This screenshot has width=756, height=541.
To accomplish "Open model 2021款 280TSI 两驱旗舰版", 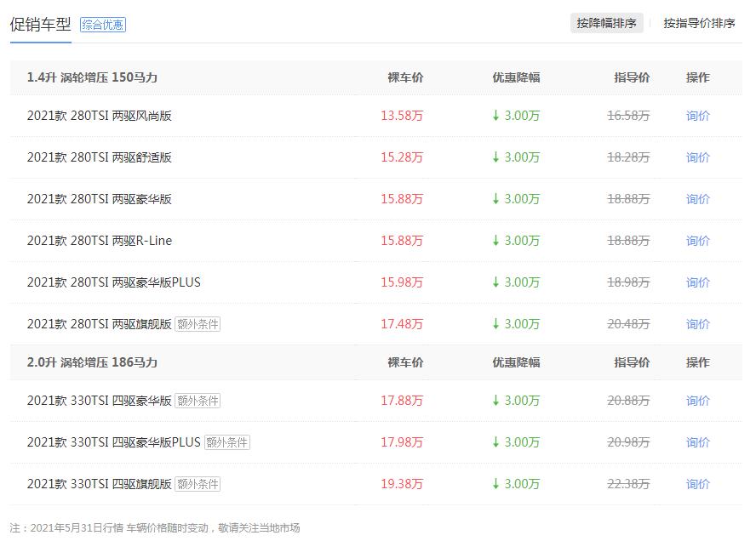I will [x=100, y=324].
